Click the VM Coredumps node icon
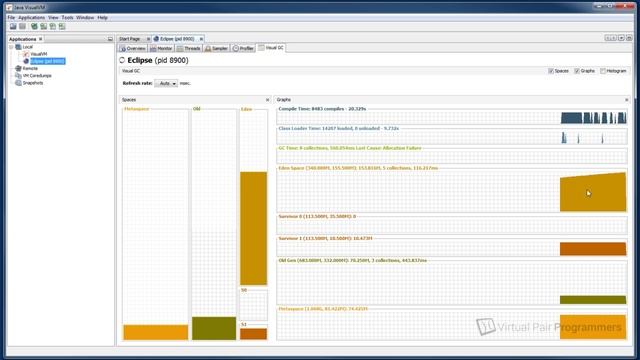The width and height of the screenshot is (640, 360). (x=18, y=76)
